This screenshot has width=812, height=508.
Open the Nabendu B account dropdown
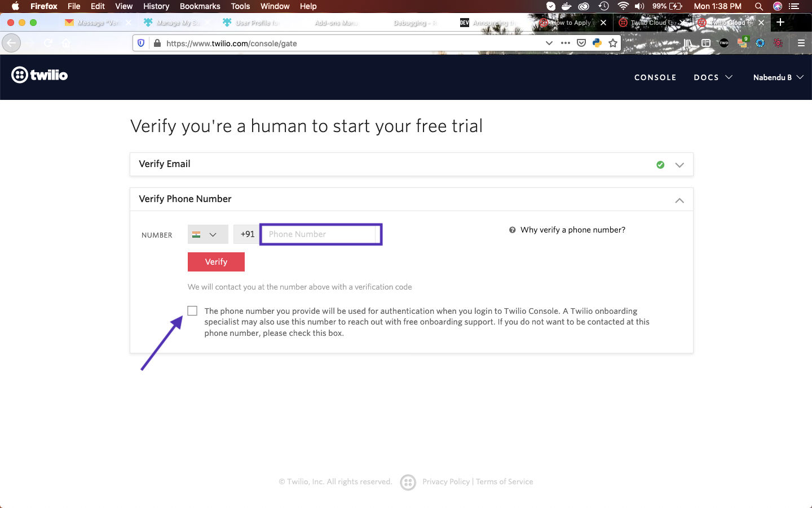[778, 77]
